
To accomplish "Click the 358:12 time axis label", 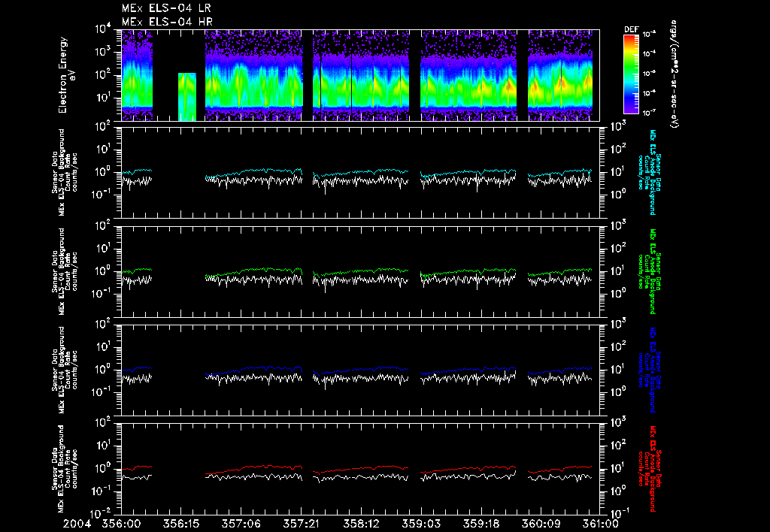I will pos(361,524).
